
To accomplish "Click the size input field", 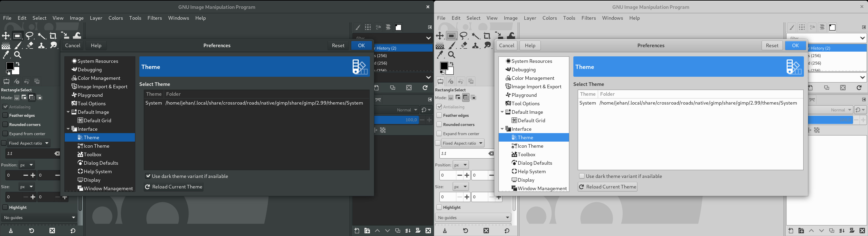I will 11,197.
